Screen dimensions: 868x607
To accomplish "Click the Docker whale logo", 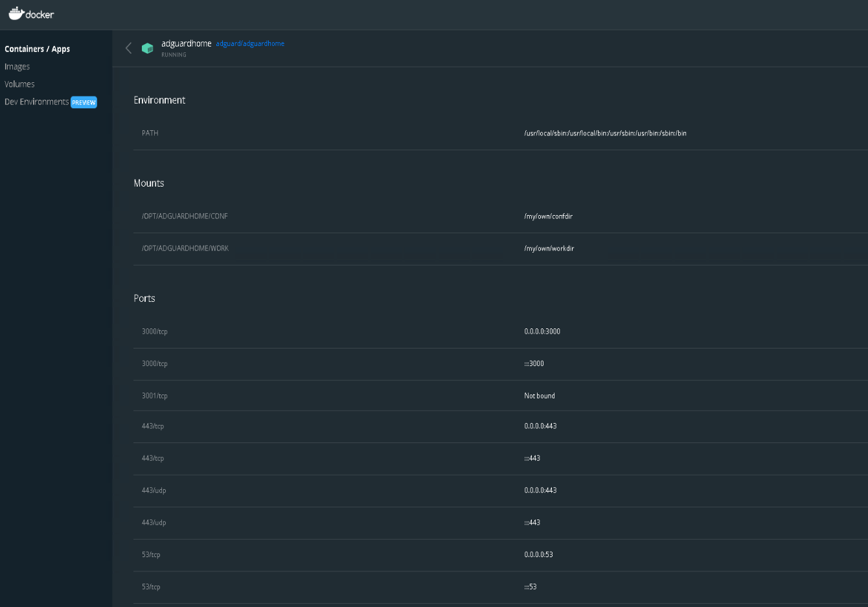I will [16, 12].
